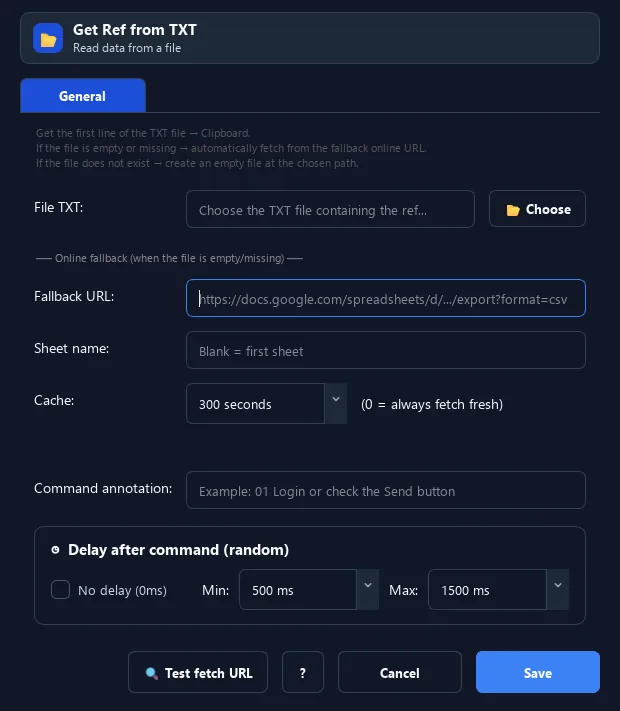Open help with the question mark button
The width and height of the screenshot is (620, 711).
(303, 672)
